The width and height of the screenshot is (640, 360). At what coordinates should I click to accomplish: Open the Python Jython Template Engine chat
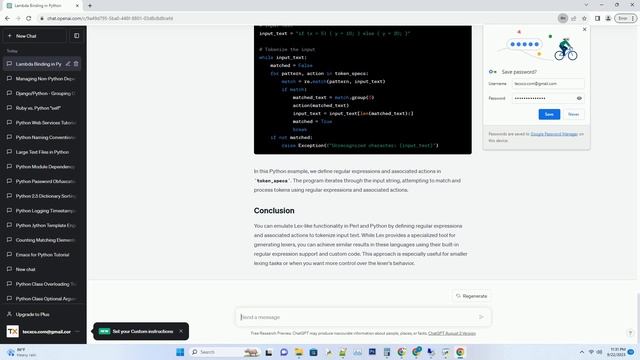point(42,225)
